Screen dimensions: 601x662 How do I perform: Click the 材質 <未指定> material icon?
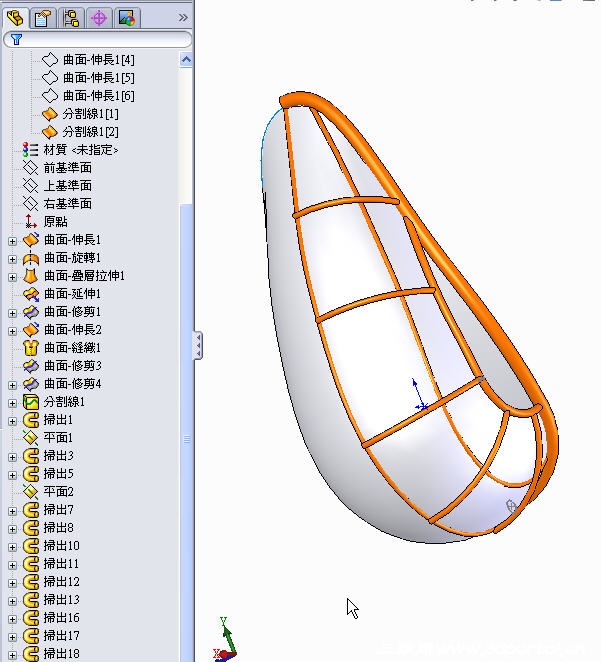(x=30, y=150)
